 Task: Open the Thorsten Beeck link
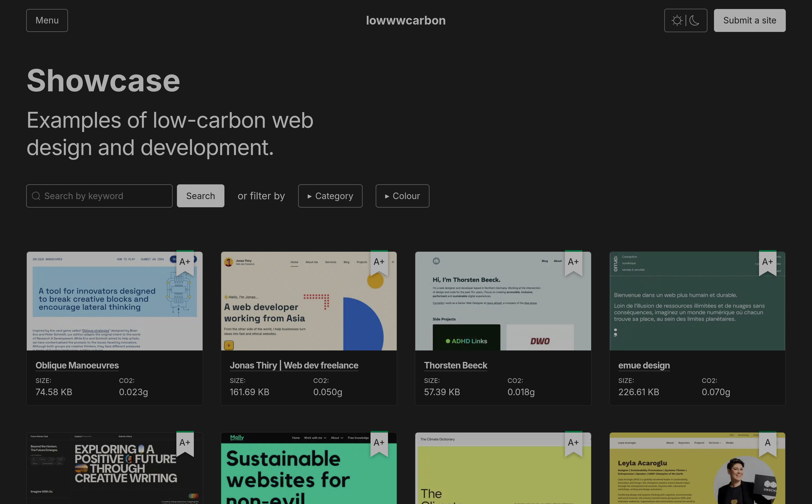pyautogui.click(x=455, y=365)
